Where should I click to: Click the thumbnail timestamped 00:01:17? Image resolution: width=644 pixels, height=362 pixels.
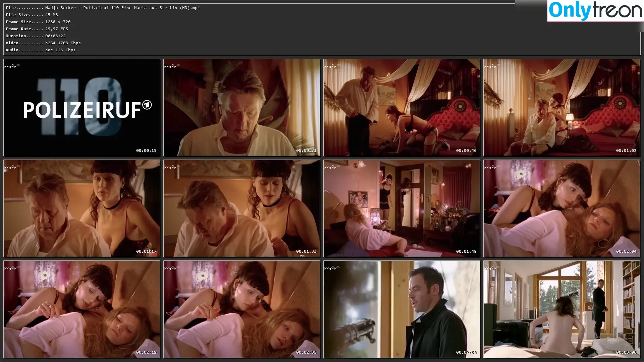[82, 208]
